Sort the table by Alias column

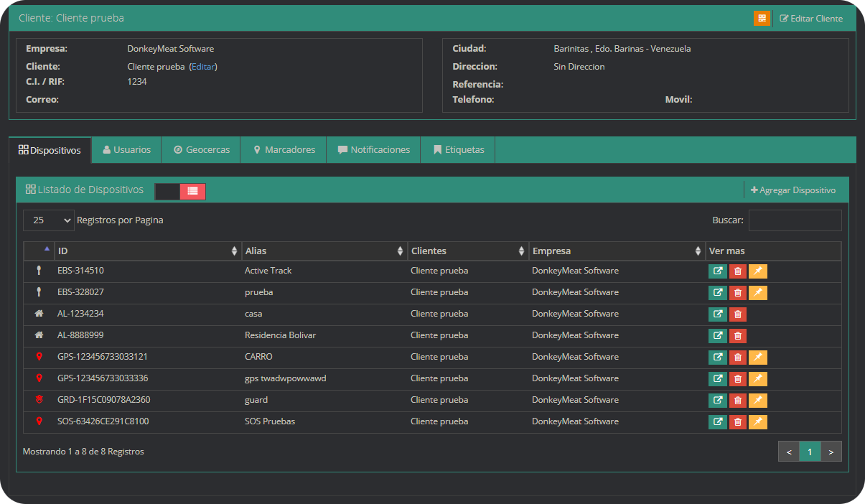[x=324, y=251]
